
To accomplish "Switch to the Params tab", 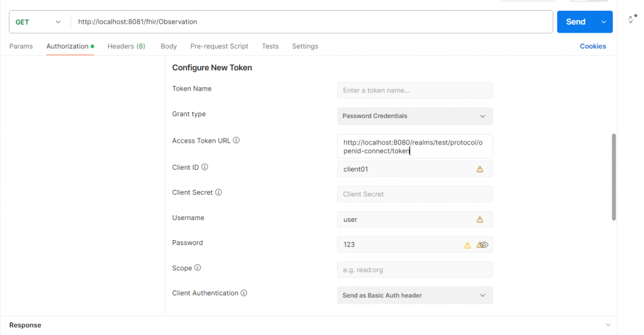I will tap(21, 47).
